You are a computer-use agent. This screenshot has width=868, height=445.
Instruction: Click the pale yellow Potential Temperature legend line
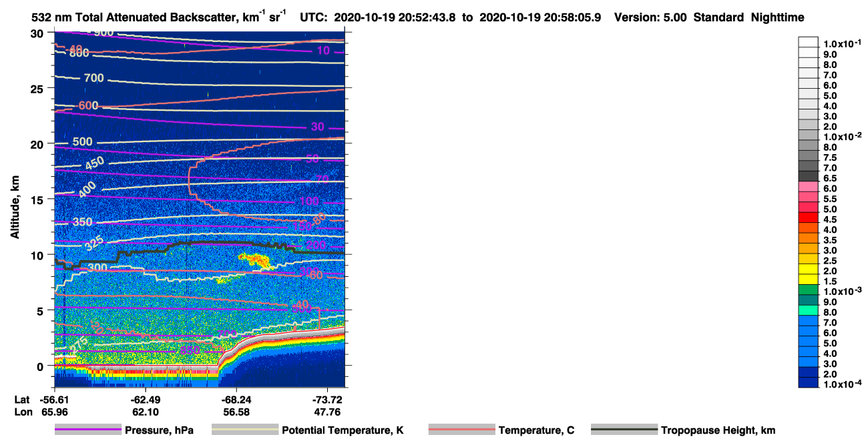245,430
